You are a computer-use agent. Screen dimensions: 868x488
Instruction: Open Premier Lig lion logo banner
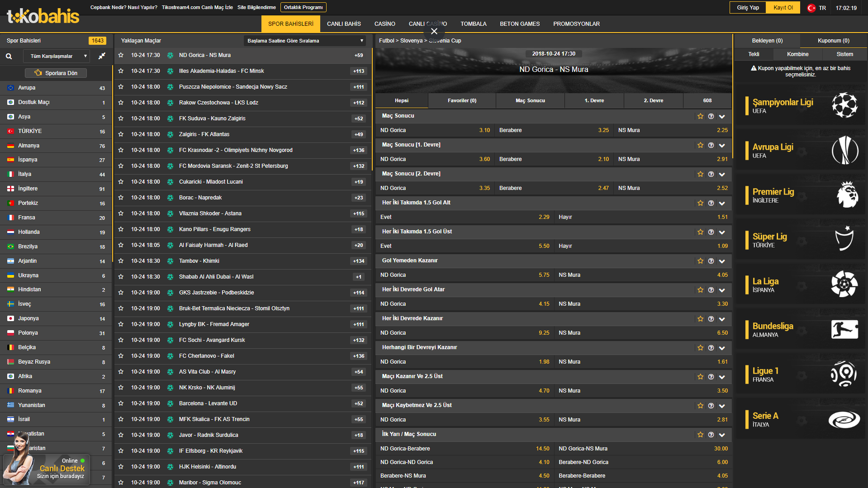click(846, 195)
